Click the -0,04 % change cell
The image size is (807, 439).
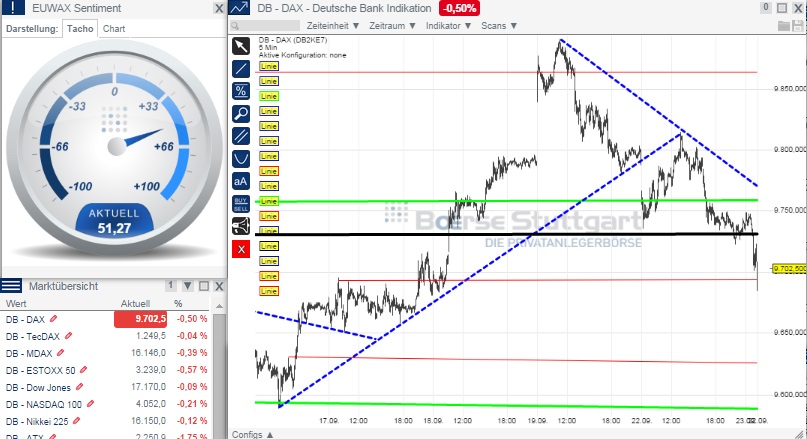coord(192,336)
